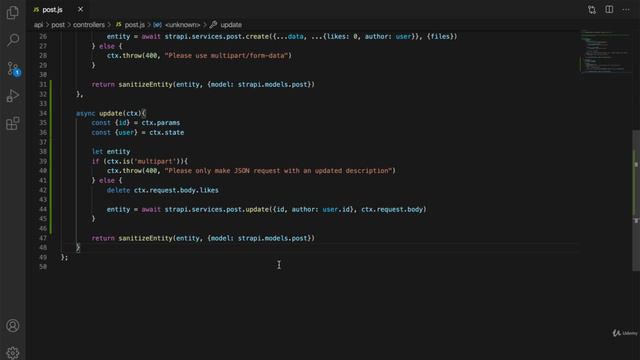
Task: Click the Open Changes icon in editor toolbar
Action: point(592,10)
